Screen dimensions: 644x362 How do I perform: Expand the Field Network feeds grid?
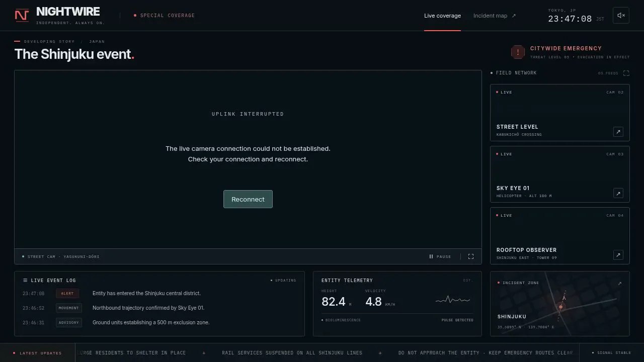pos(626,73)
